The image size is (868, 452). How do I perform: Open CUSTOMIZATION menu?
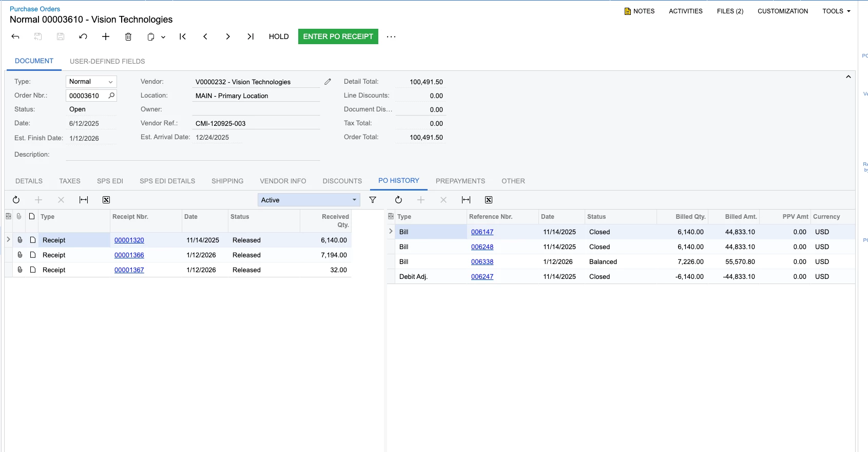click(x=783, y=11)
